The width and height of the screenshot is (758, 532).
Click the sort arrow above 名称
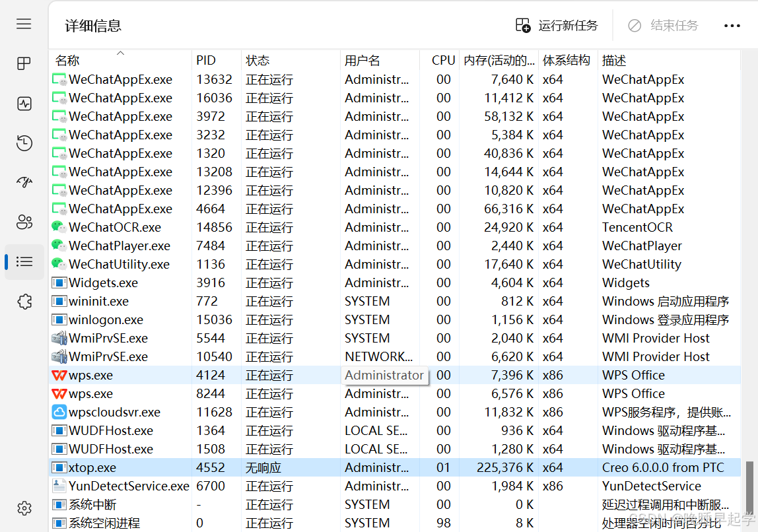[x=121, y=53]
